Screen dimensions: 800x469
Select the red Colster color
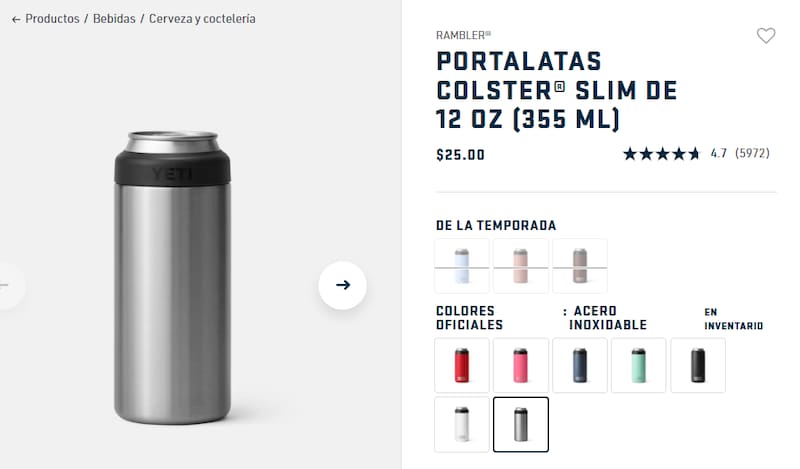(462, 365)
